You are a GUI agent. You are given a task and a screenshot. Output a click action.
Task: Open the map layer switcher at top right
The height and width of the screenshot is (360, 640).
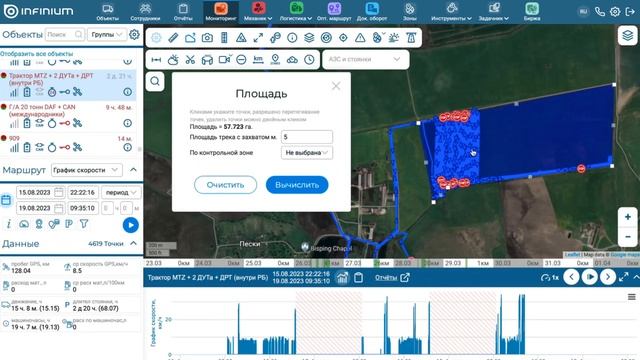[x=627, y=36]
